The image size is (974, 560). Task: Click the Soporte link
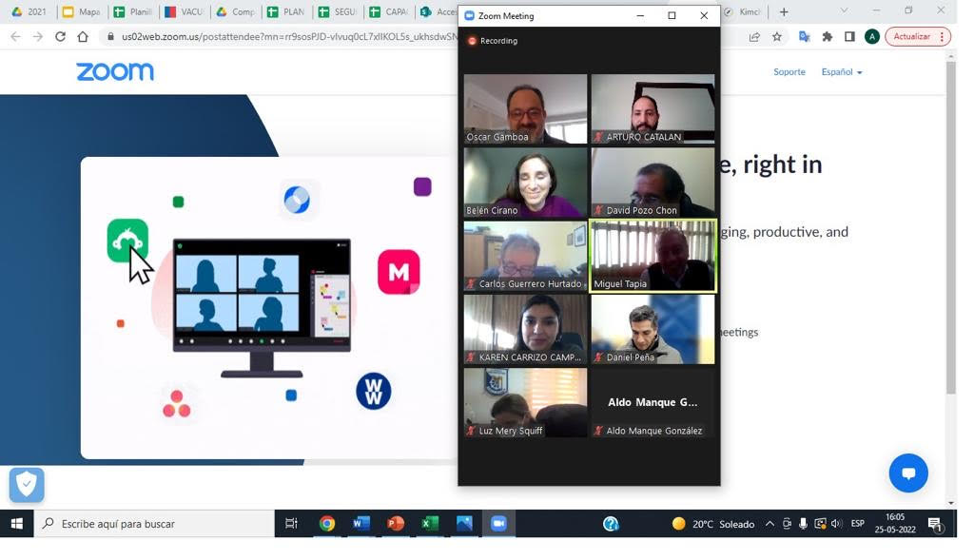coord(789,72)
